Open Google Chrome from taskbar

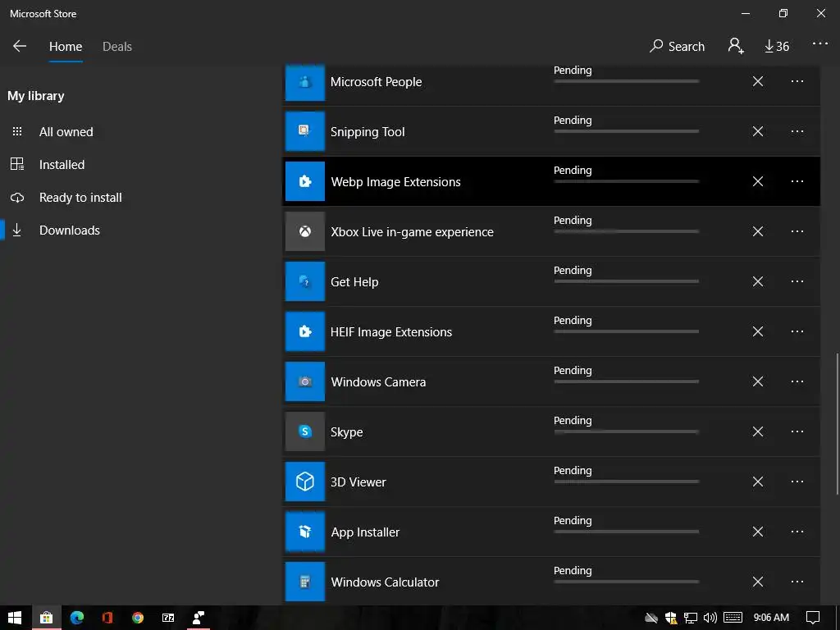click(x=138, y=618)
